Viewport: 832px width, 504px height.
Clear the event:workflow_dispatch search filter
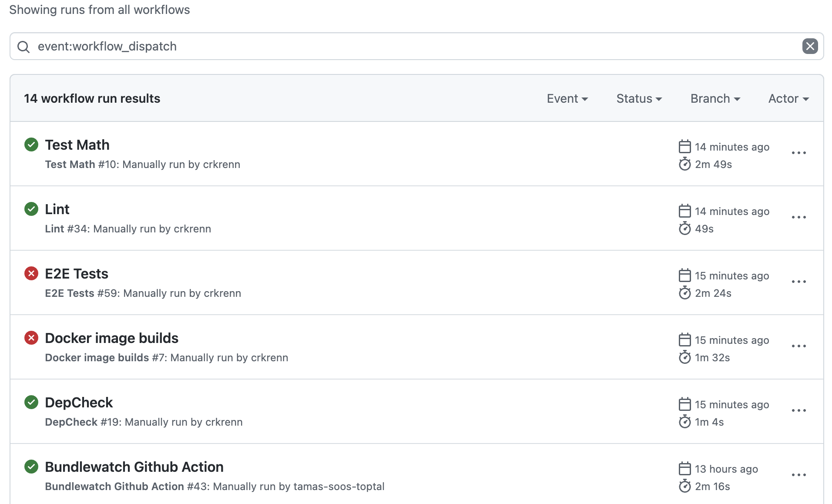pyautogui.click(x=810, y=46)
